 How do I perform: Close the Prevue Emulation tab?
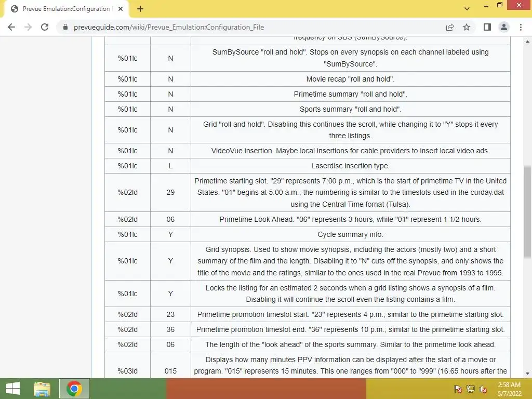121,9
